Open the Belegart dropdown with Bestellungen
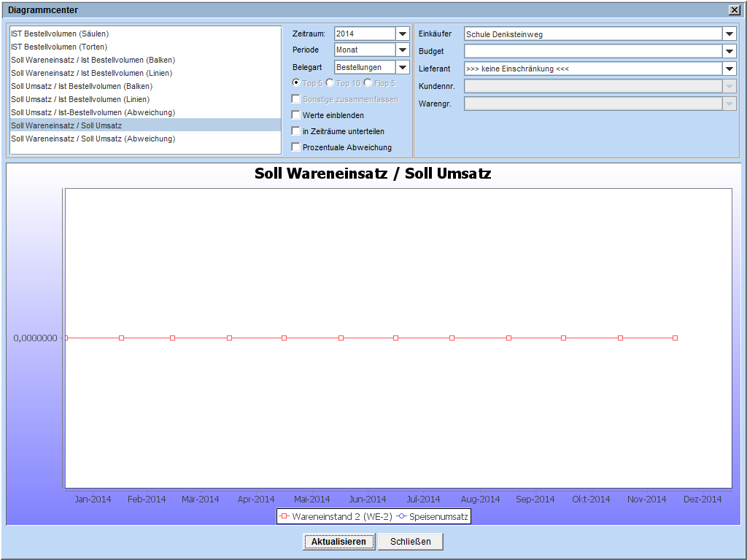Screen dimensions: 747x560 402,67
